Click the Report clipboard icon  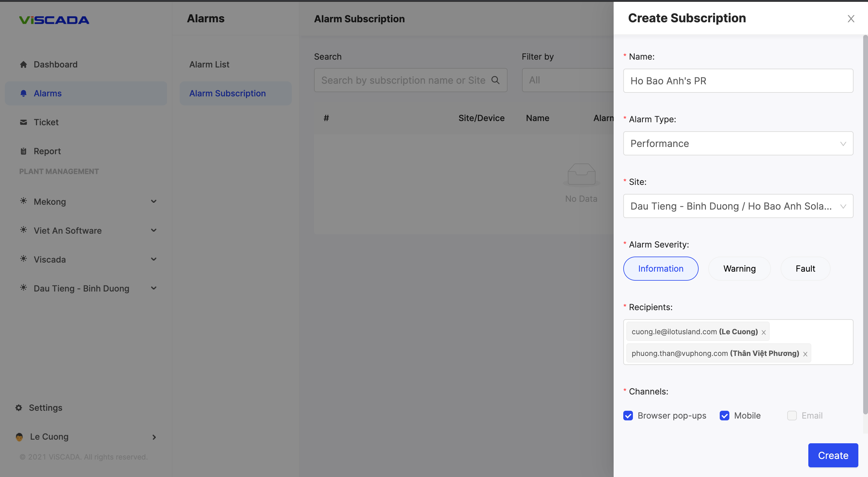pyautogui.click(x=23, y=151)
